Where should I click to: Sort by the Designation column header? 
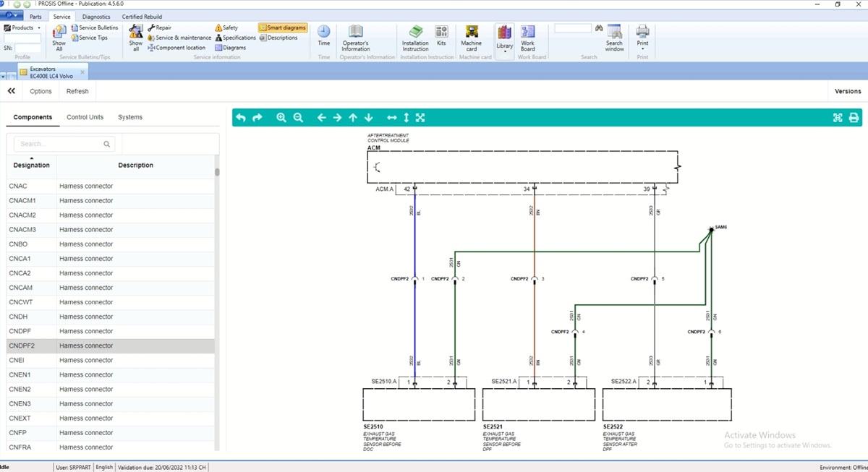[x=32, y=165]
